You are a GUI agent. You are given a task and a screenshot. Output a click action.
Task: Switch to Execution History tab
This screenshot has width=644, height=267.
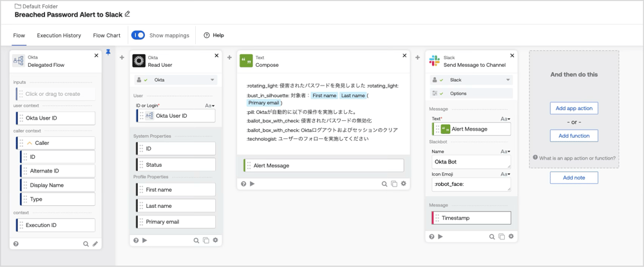pyautogui.click(x=59, y=35)
